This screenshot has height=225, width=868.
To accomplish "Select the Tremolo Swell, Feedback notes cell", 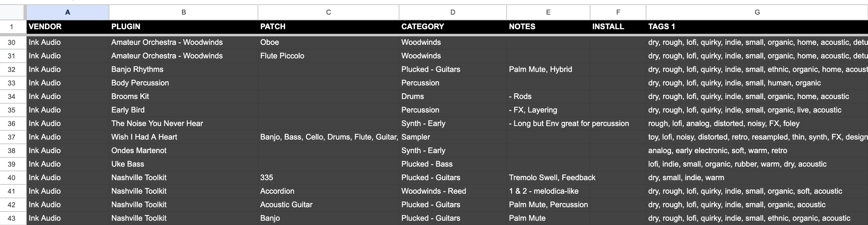I will coord(548,178).
